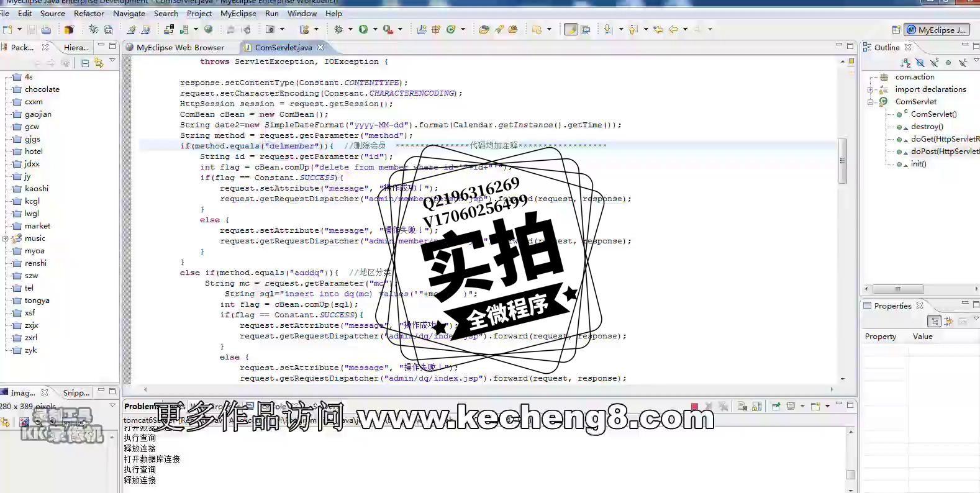Hide fields in the Outline view
980x493 pixels.
(x=920, y=63)
